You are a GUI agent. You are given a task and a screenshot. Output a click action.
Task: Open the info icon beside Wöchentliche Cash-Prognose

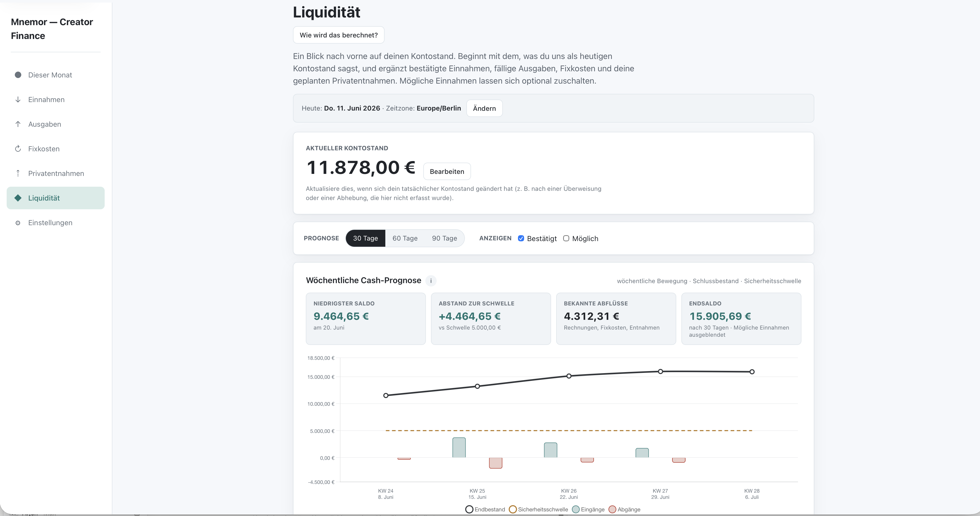431,281
